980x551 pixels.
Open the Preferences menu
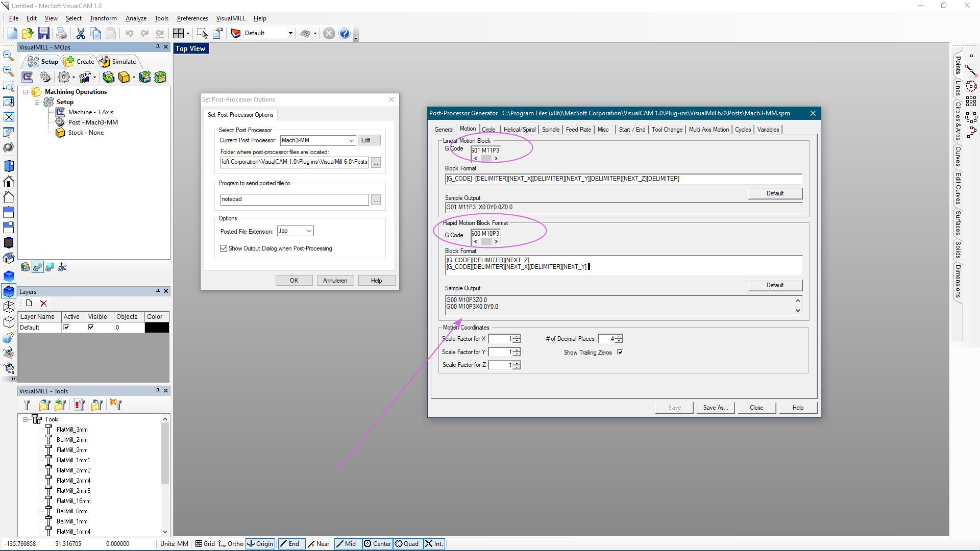192,18
